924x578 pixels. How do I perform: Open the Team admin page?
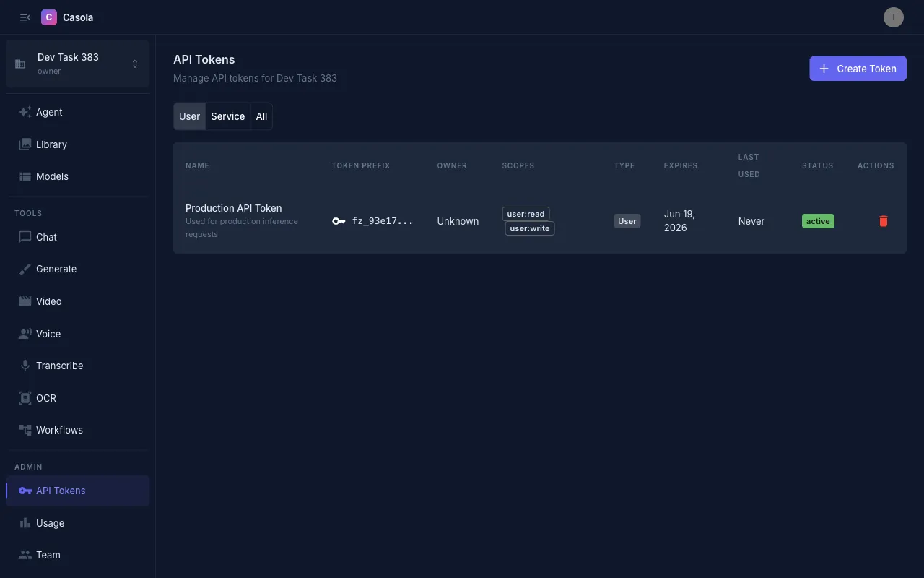coord(48,554)
